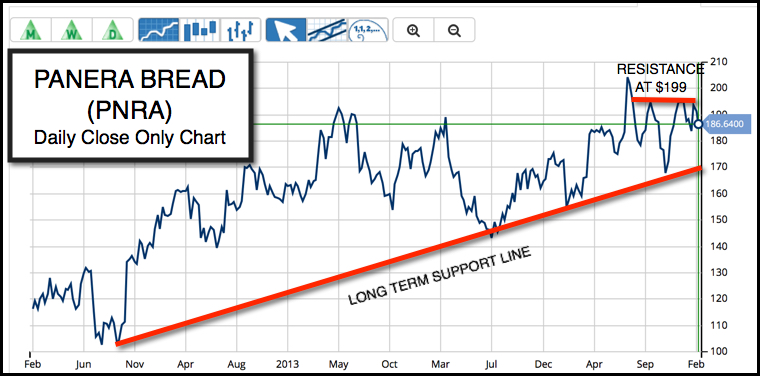Select the candlestick chart style
Image resolution: width=760 pixels, height=376 pixels.
(x=199, y=30)
